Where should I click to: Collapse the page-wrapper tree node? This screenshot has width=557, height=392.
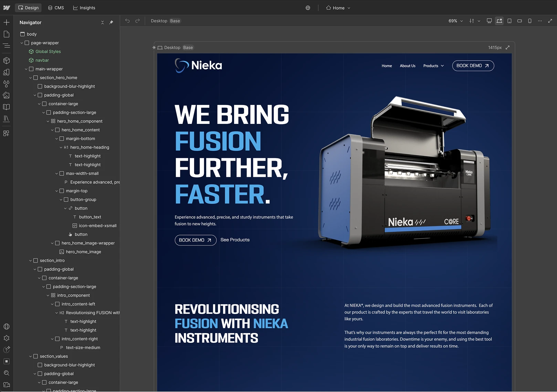click(22, 43)
